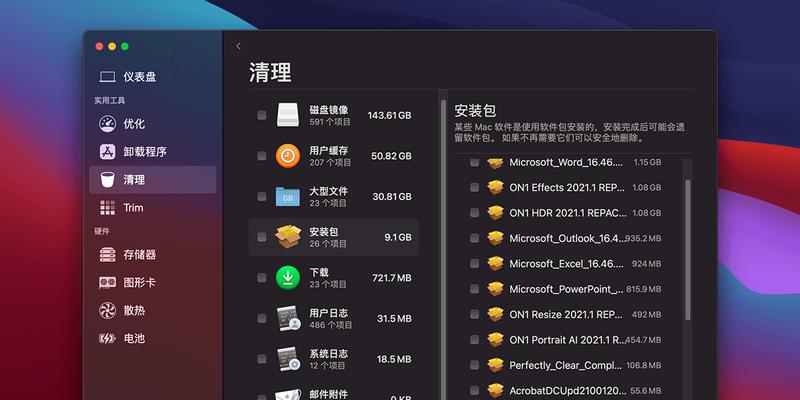Select the 492 MB size of ON1 Resize

click(647, 315)
